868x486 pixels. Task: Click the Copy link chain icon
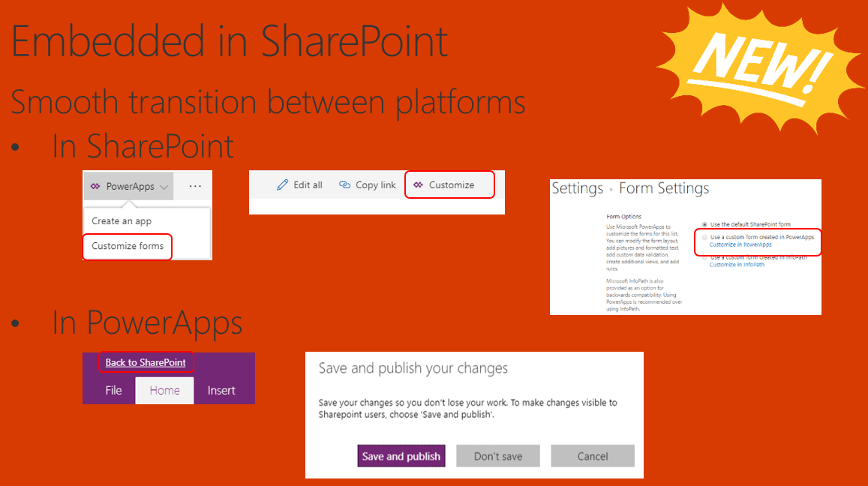[x=345, y=185]
